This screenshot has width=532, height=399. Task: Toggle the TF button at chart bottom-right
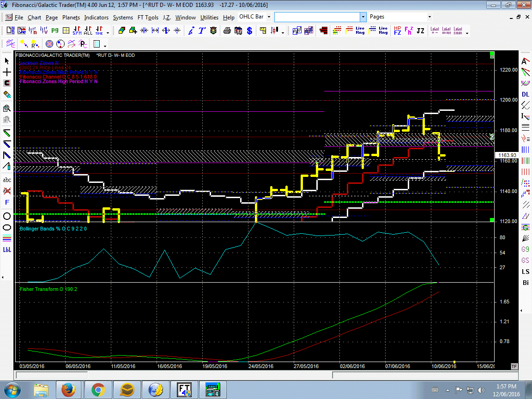514,366
